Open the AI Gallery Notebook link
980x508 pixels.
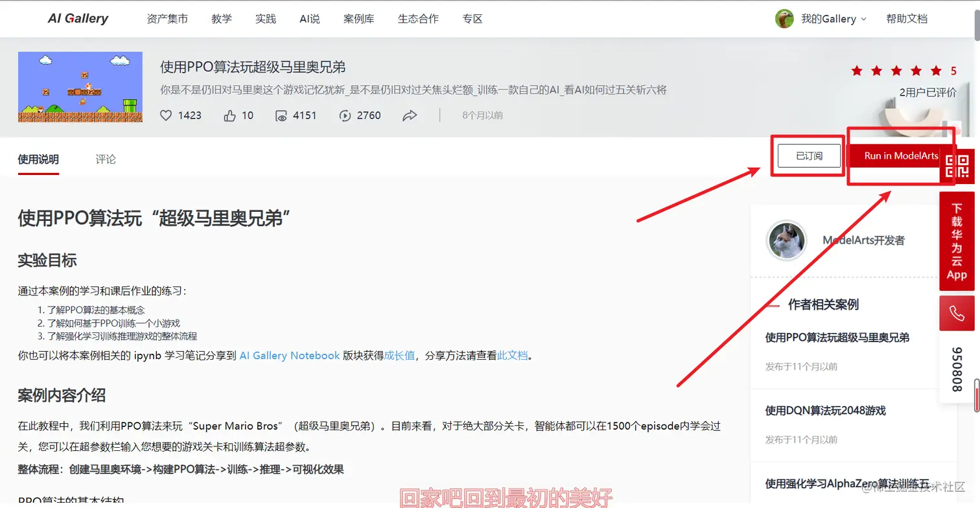click(x=290, y=356)
